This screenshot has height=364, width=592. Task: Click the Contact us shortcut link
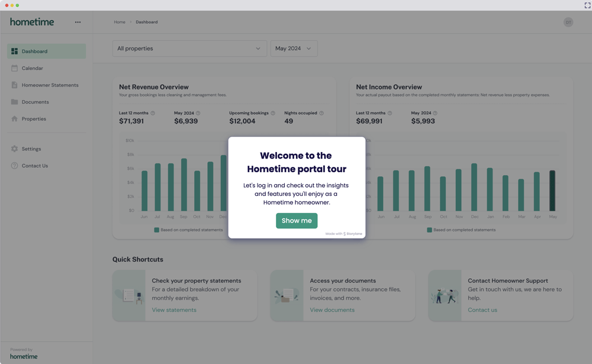482,310
